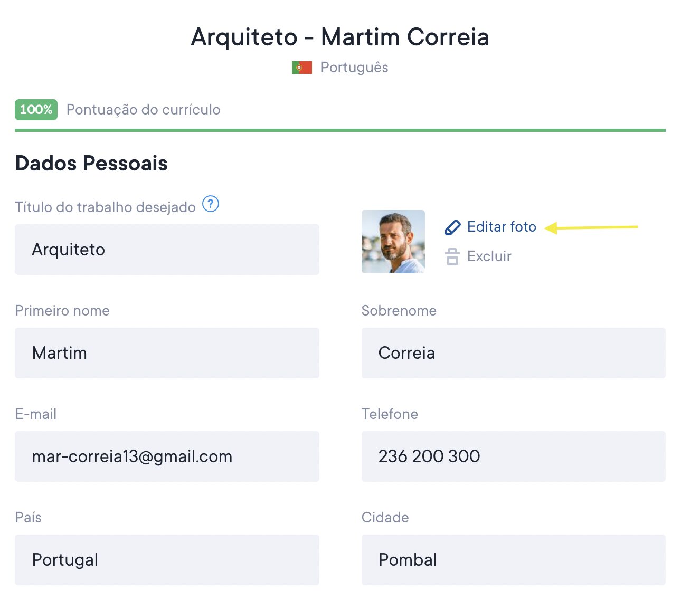700x610 pixels.
Task: Click the Portugal flag icon
Action: pyautogui.click(x=302, y=68)
